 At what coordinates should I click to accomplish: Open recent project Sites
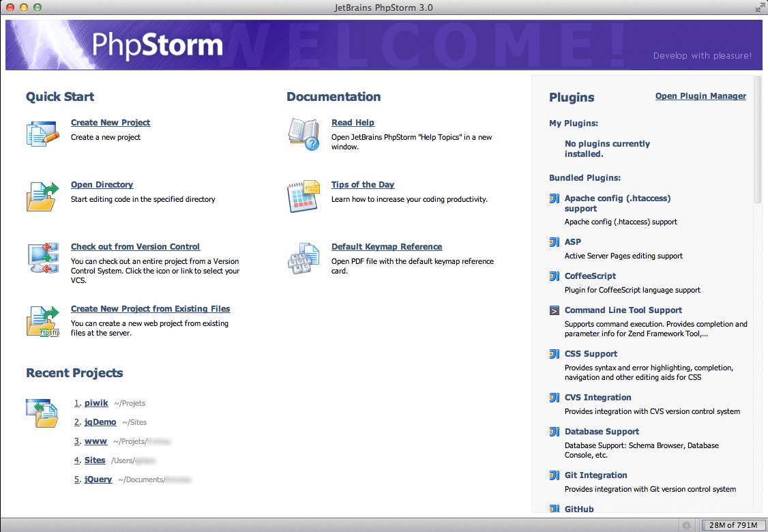click(x=95, y=460)
